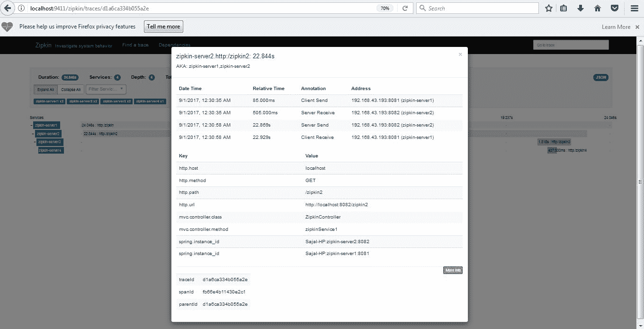This screenshot has width=644, height=329.
Task: Open the Pocket icon in the toolbar
Action: pos(614,8)
